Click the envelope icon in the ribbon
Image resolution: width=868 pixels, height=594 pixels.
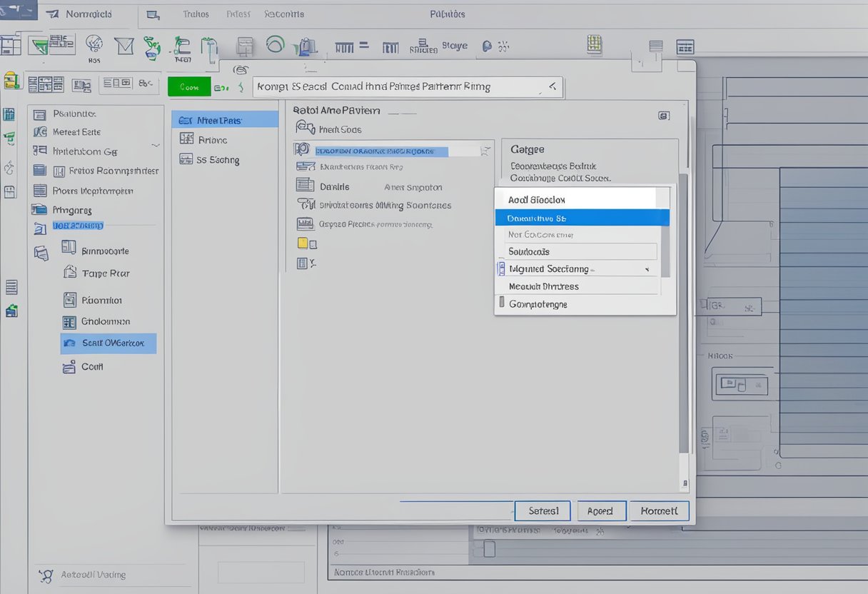pyautogui.click(x=124, y=46)
